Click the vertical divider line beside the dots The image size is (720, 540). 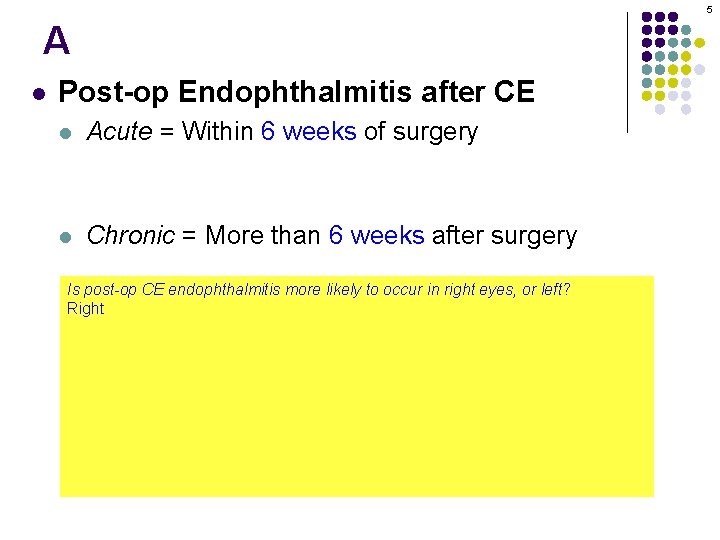[627, 72]
